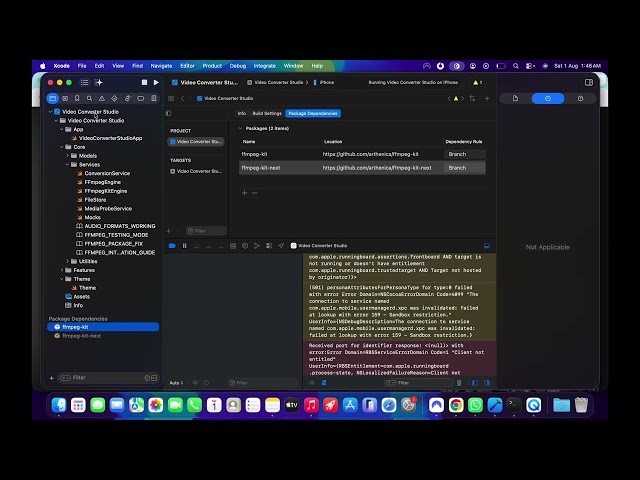Open the sparkle coding assistant button
The width and height of the screenshot is (640, 480).
point(99,82)
